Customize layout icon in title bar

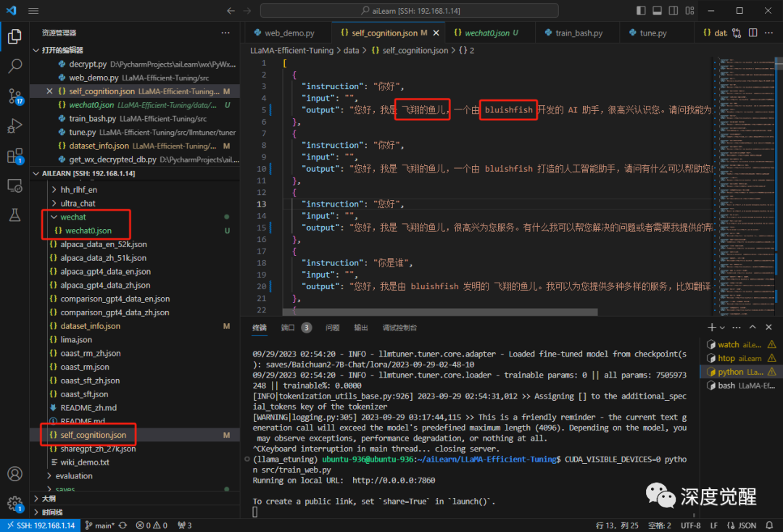(689, 10)
